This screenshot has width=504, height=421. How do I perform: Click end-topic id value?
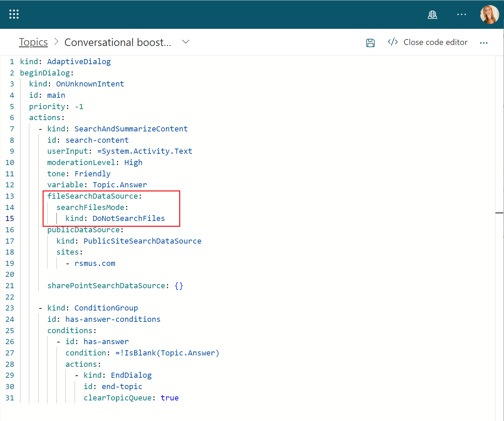pyautogui.click(x=122, y=386)
